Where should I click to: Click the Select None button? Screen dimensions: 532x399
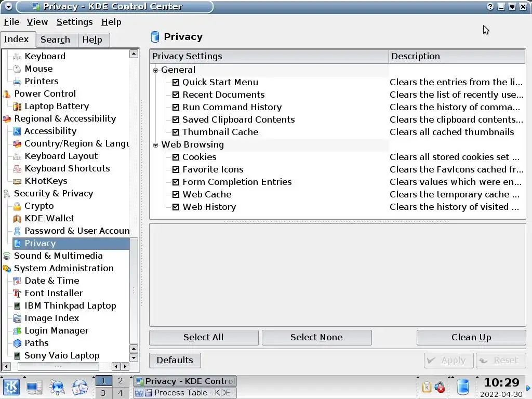click(316, 338)
